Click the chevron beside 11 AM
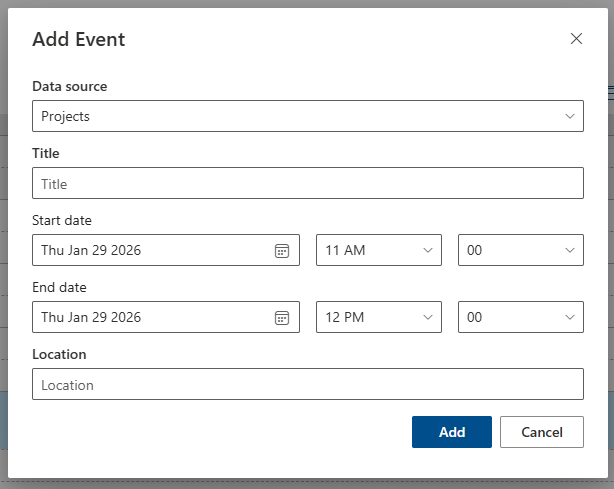614x489 pixels. tap(428, 250)
